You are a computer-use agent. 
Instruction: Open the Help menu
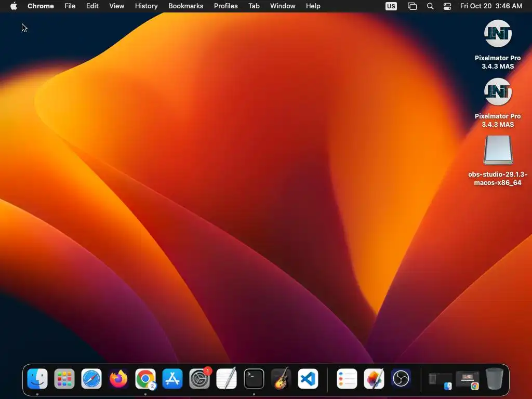point(313,6)
